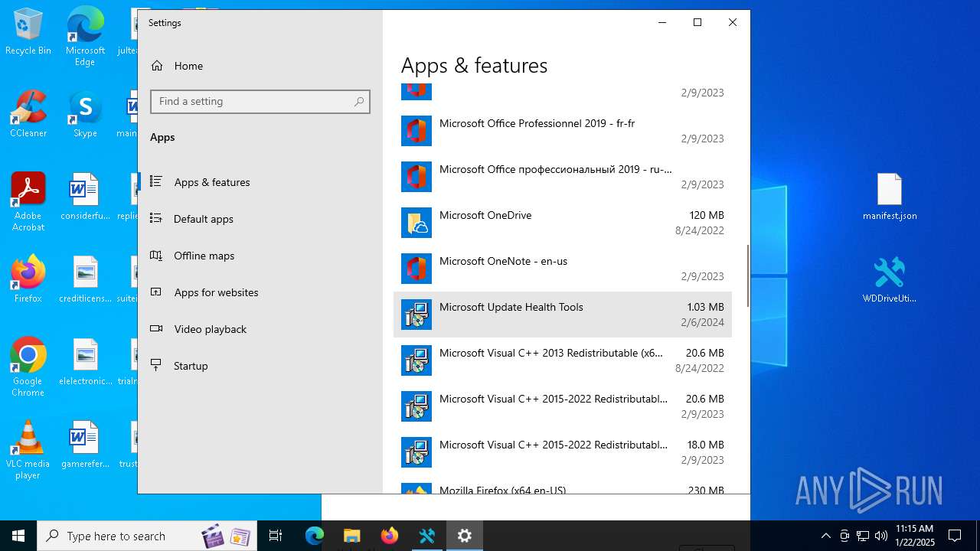The height and width of the screenshot is (551, 980).
Task: Open CCleaner desktop shortcut
Action: pyautogui.click(x=28, y=115)
